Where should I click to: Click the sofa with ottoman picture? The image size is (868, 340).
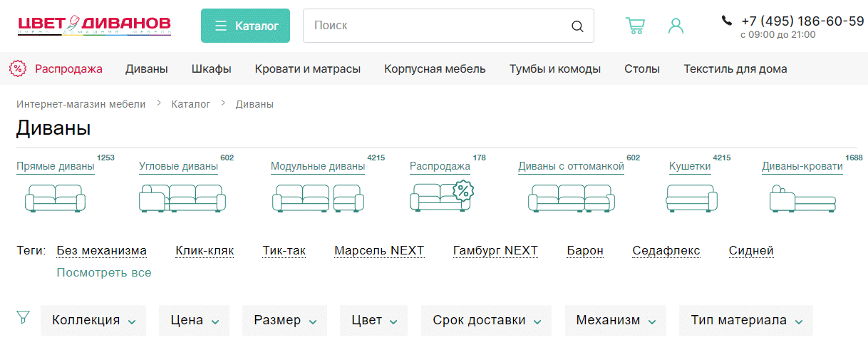(x=572, y=198)
